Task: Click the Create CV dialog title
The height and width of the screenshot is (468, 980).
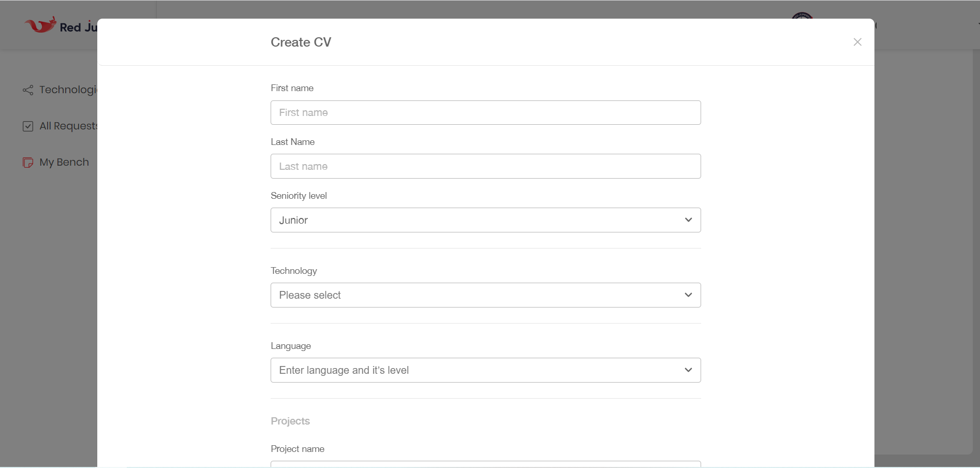Action: [301, 42]
